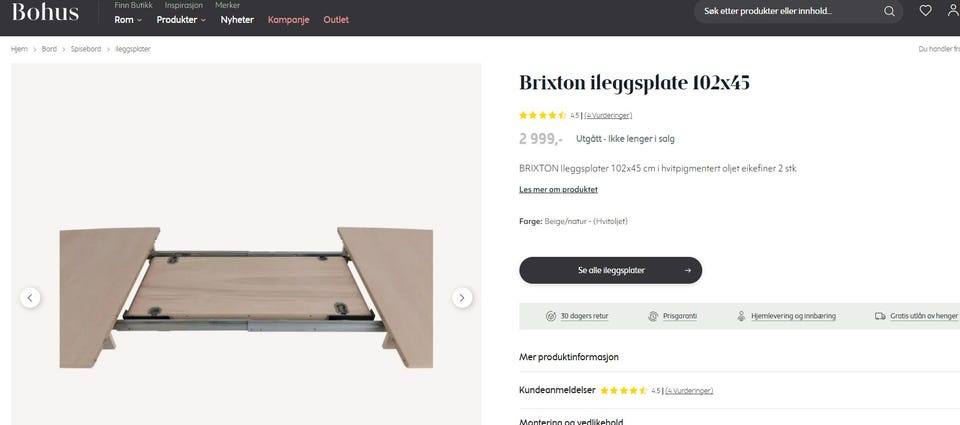Show the next product image
This screenshot has height=425, width=960.
[x=462, y=297]
